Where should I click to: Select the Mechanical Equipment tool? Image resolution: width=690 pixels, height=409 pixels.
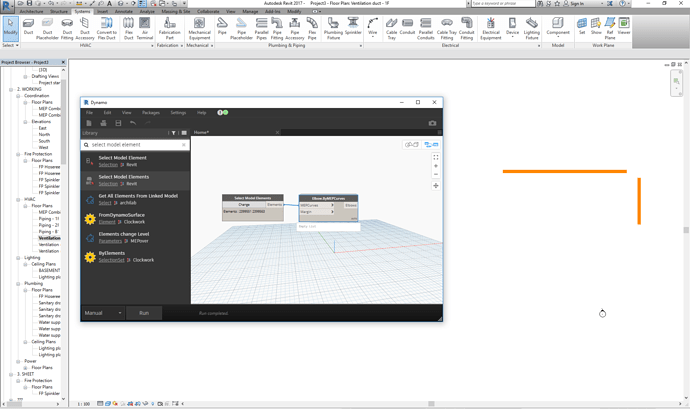coord(199,29)
